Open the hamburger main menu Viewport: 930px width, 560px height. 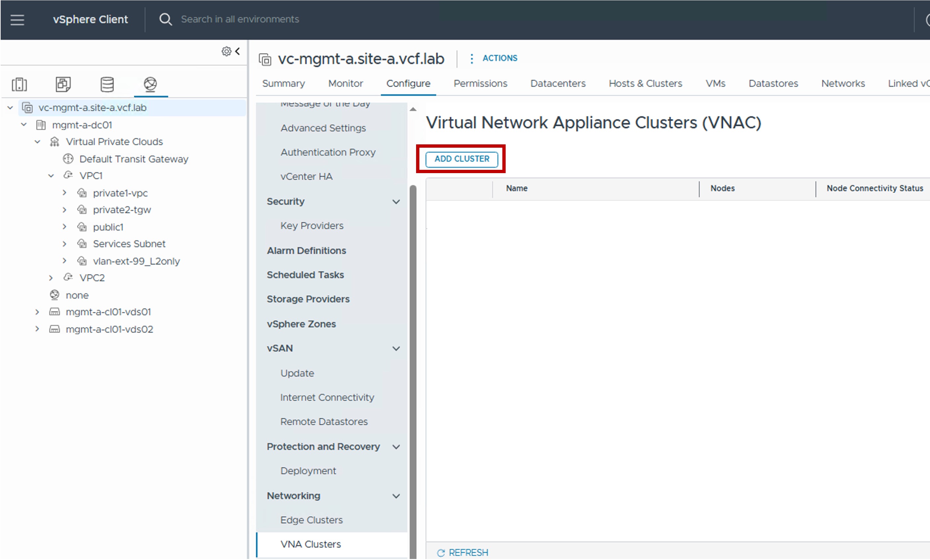pyautogui.click(x=18, y=19)
